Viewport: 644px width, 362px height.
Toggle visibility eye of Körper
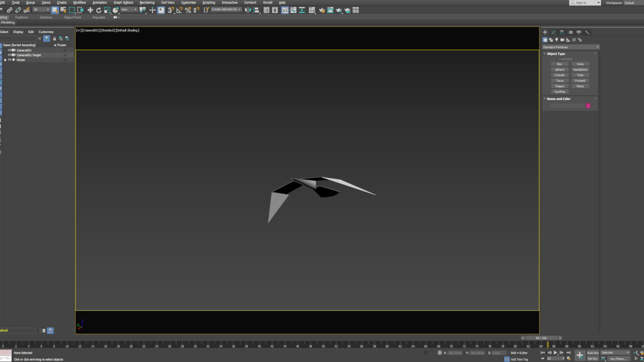click(9, 60)
